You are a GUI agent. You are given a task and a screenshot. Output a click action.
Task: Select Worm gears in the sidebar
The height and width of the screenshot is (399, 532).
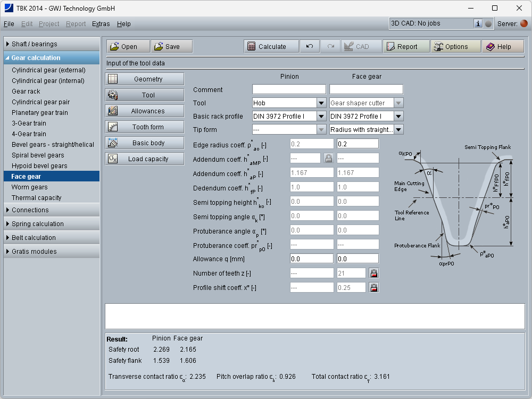30,187
